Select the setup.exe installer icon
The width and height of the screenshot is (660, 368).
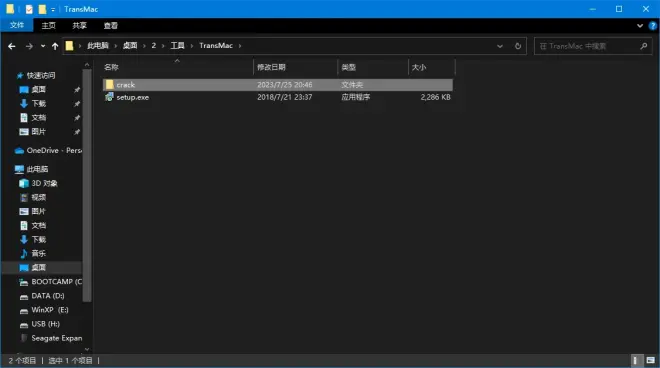[x=109, y=97]
